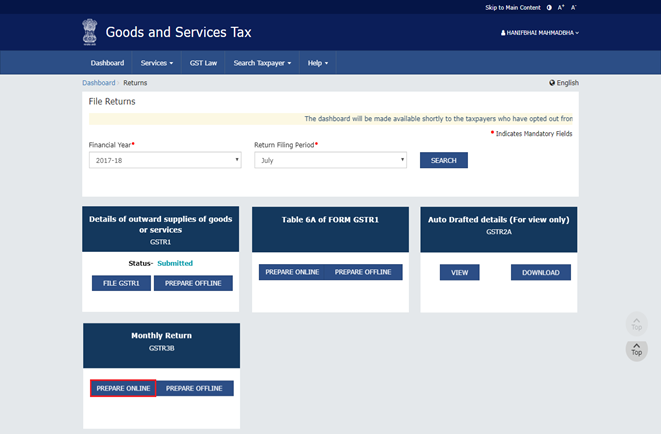Viewport: 661px width, 434px height.
Task: Open the Return Filing Period dropdown
Action: coord(330,160)
